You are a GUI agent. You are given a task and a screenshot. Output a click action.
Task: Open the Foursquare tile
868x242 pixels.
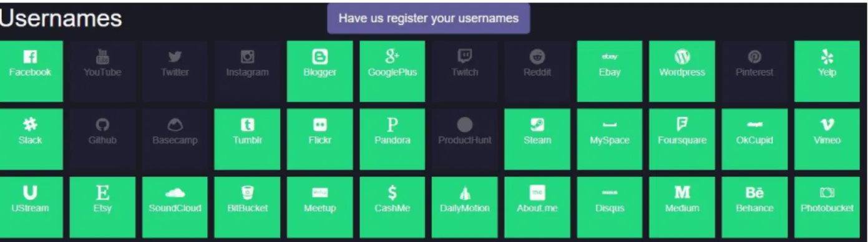click(682, 139)
